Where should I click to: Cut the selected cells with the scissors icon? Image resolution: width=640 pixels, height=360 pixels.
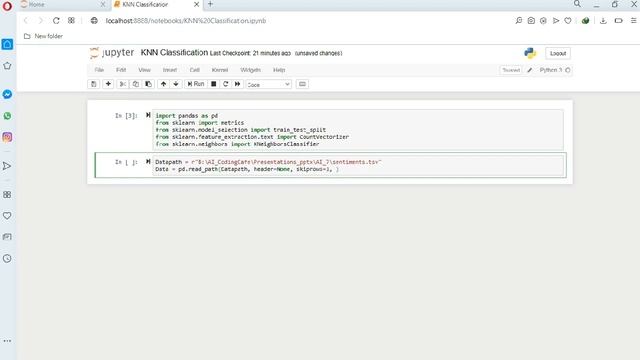122,84
